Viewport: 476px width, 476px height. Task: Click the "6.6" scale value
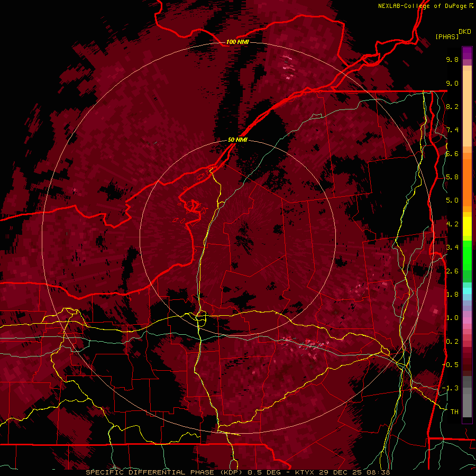tap(452, 153)
